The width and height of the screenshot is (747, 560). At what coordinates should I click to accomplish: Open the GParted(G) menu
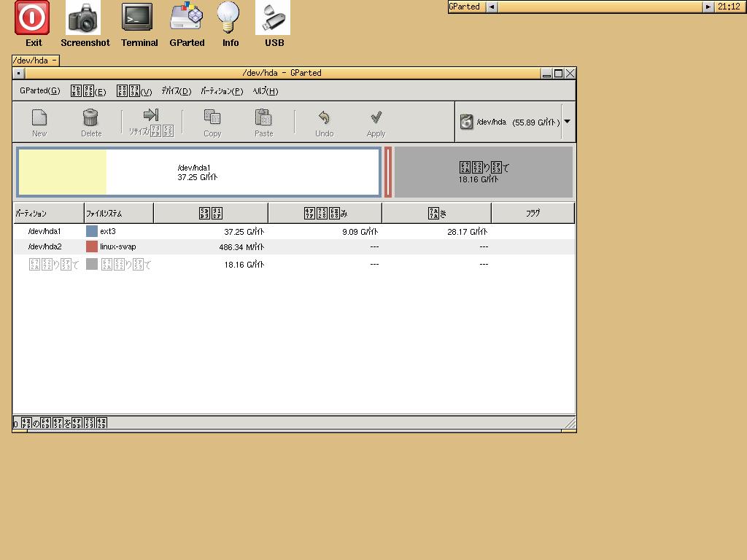(39, 91)
